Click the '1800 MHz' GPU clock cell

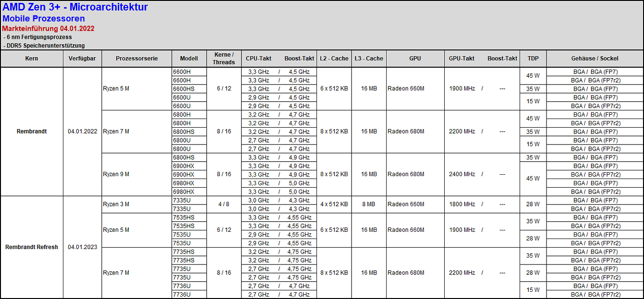tap(462, 204)
